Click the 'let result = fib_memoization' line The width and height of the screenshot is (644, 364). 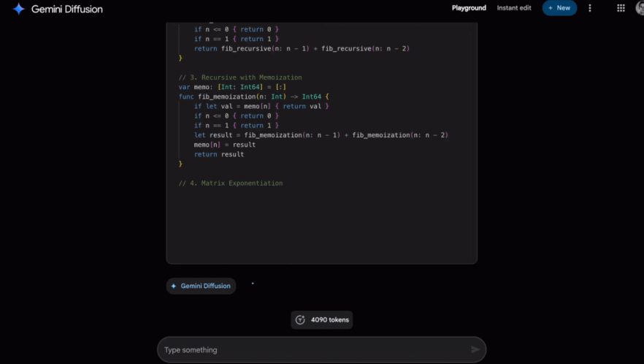[x=321, y=135]
